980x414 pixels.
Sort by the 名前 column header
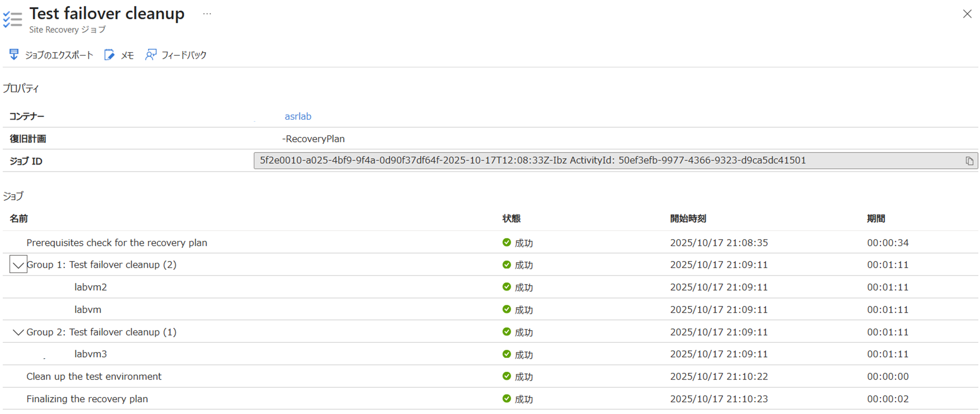19,218
